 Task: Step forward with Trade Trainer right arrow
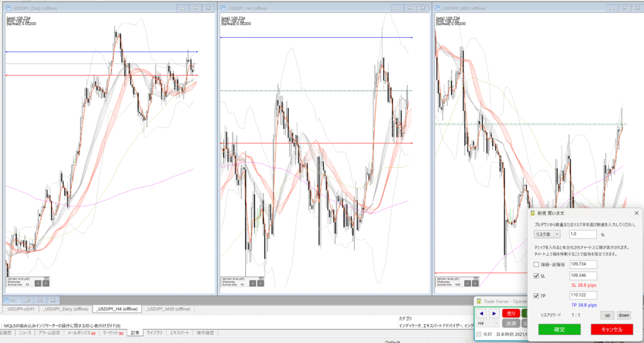tap(494, 313)
